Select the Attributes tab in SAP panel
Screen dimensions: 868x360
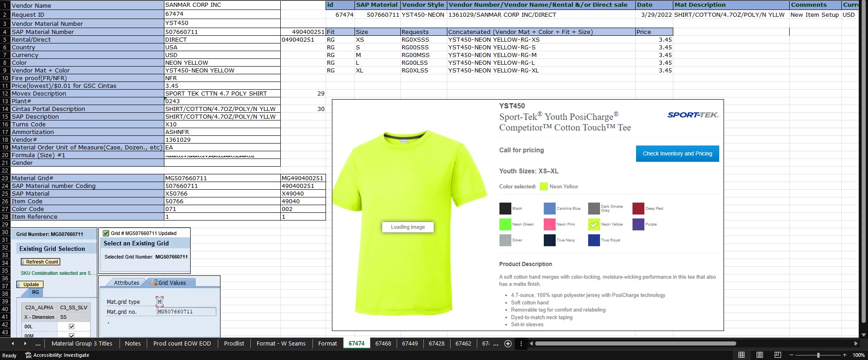point(126,283)
